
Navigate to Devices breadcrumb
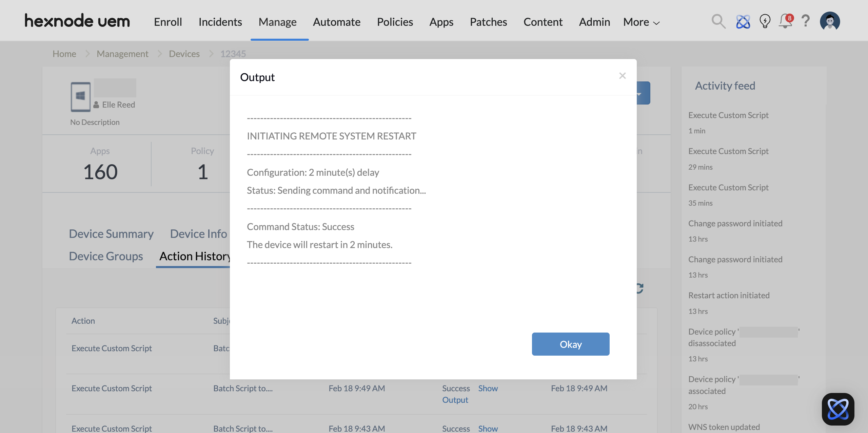coord(184,54)
